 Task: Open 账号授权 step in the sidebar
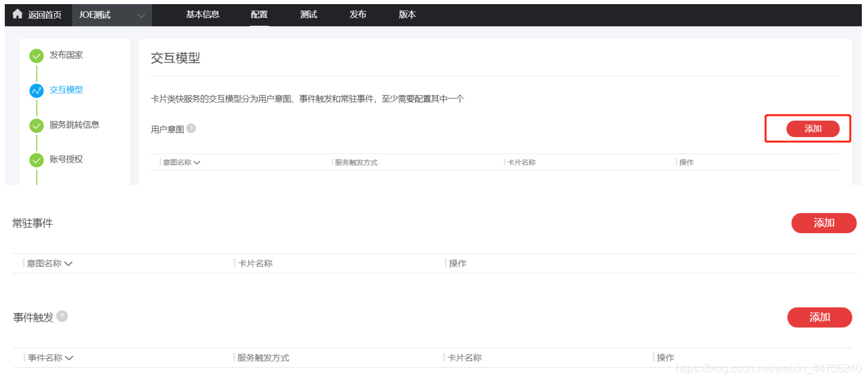click(x=66, y=159)
